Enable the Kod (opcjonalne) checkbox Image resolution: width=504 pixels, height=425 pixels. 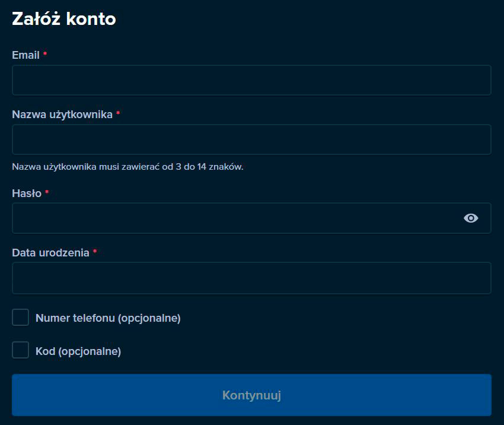pos(21,350)
